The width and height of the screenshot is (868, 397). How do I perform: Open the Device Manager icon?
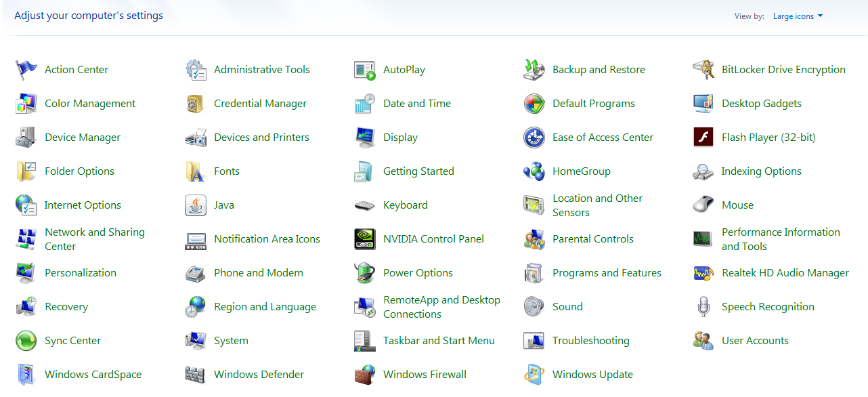point(26,138)
